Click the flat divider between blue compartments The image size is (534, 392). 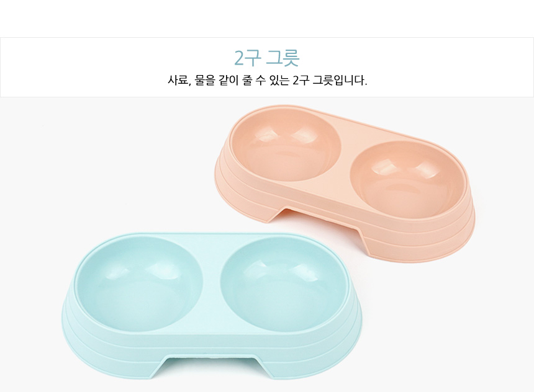[212, 286]
